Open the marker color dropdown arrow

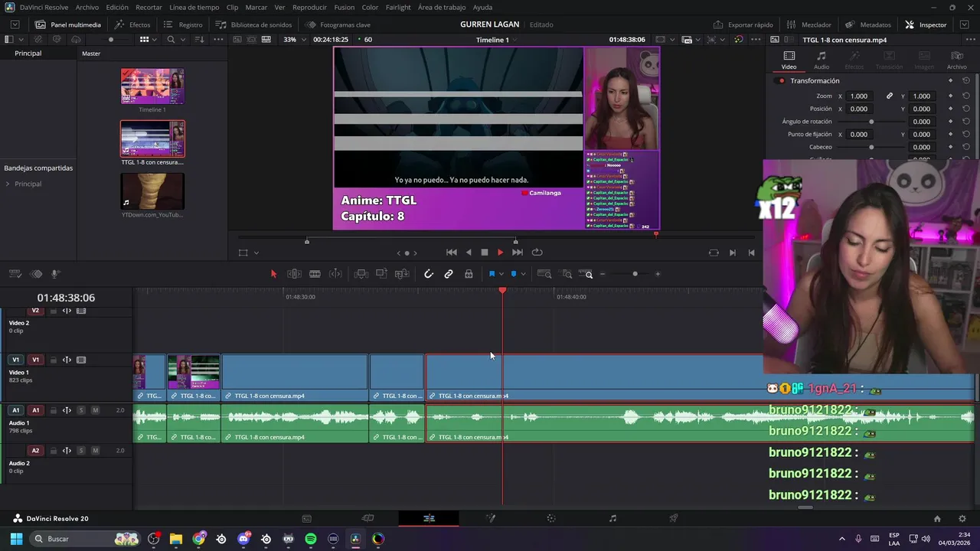point(523,274)
